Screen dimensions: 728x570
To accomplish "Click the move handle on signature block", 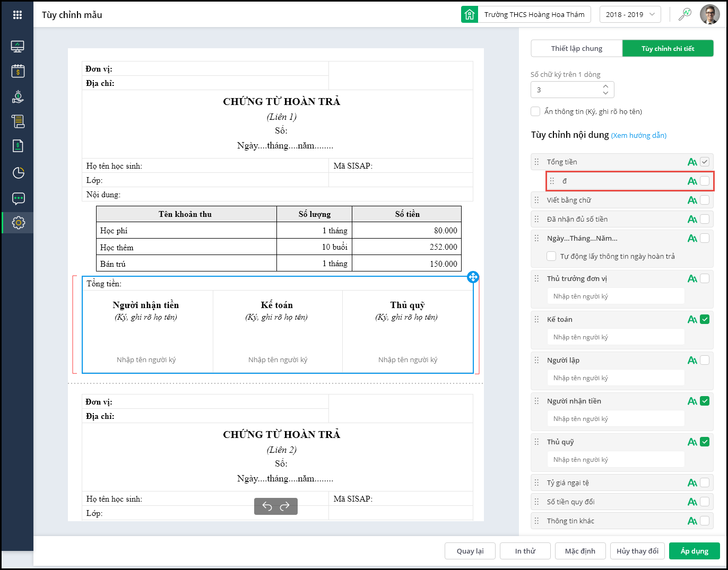I will click(x=473, y=277).
